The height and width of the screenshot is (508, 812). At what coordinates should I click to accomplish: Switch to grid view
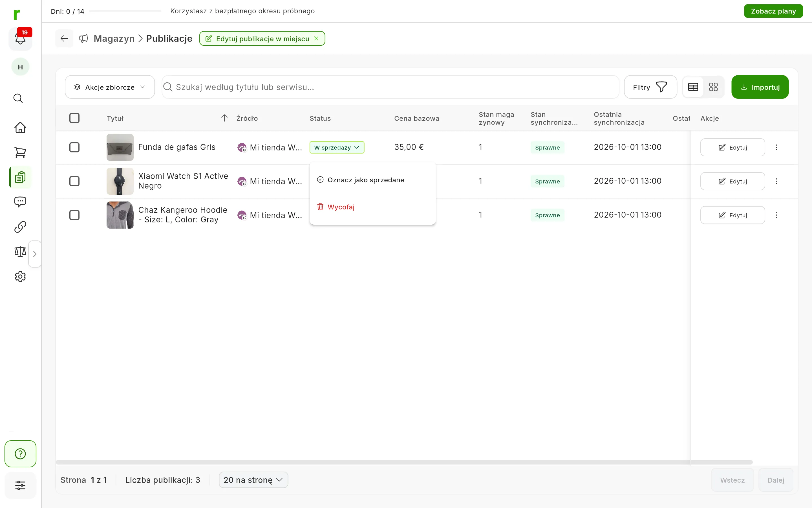[713, 87]
